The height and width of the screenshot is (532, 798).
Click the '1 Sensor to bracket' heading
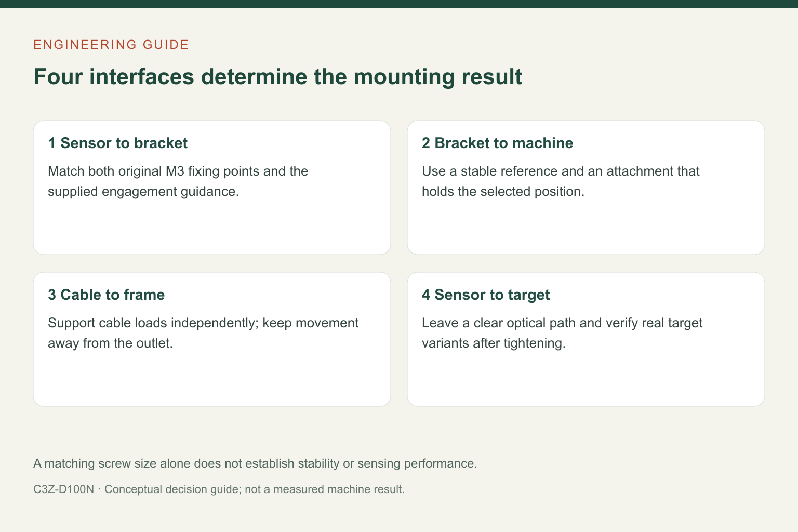[118, 143]
